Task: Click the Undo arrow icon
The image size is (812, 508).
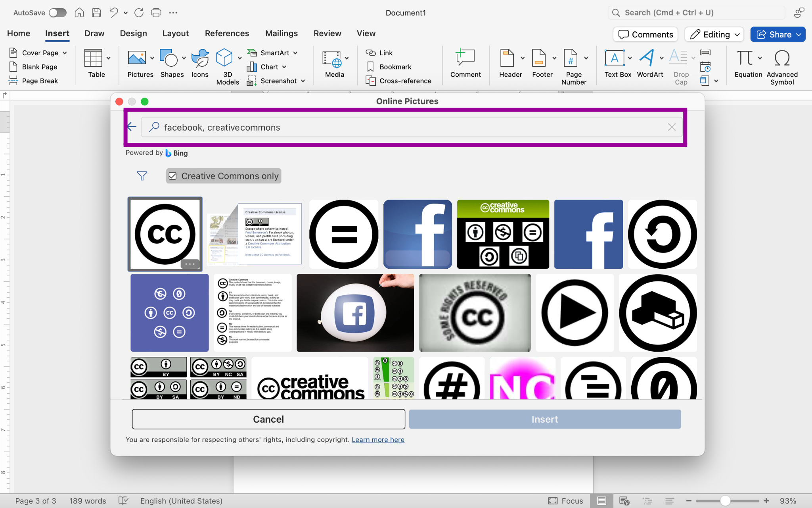Action: pos(114,13)
